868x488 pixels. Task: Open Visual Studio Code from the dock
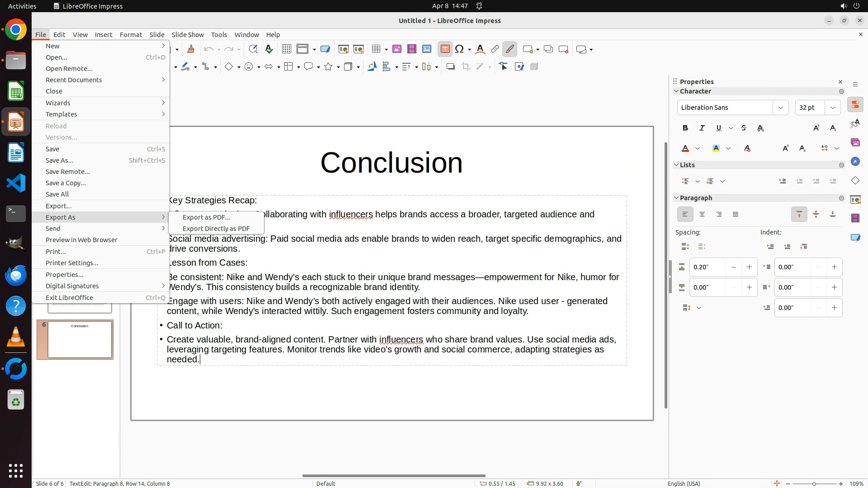(16, 183)
